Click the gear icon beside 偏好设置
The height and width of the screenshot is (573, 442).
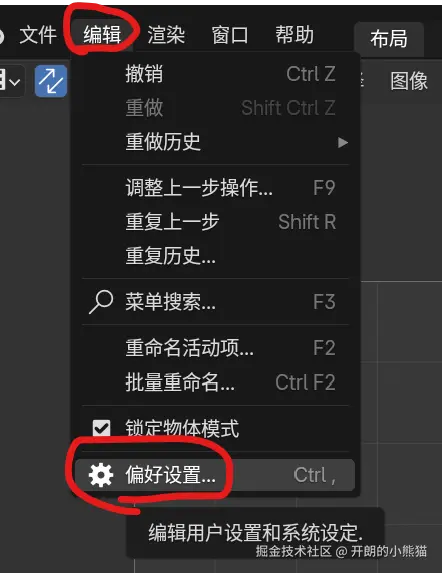pos(101,475)
